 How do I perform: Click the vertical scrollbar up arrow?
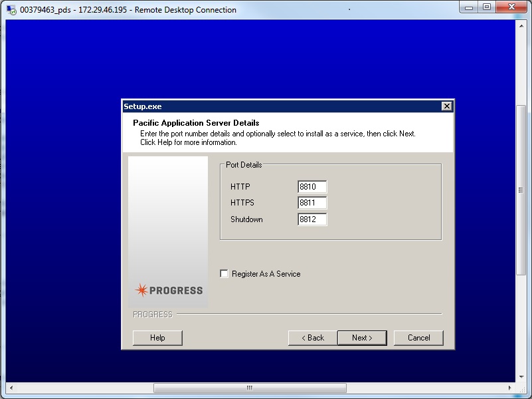520,25
